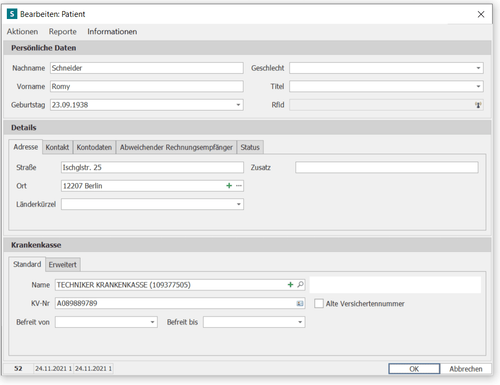Open Abweichender Rechnungsempfänger tab
Viewport: 500px width, 385px height.
176,147
